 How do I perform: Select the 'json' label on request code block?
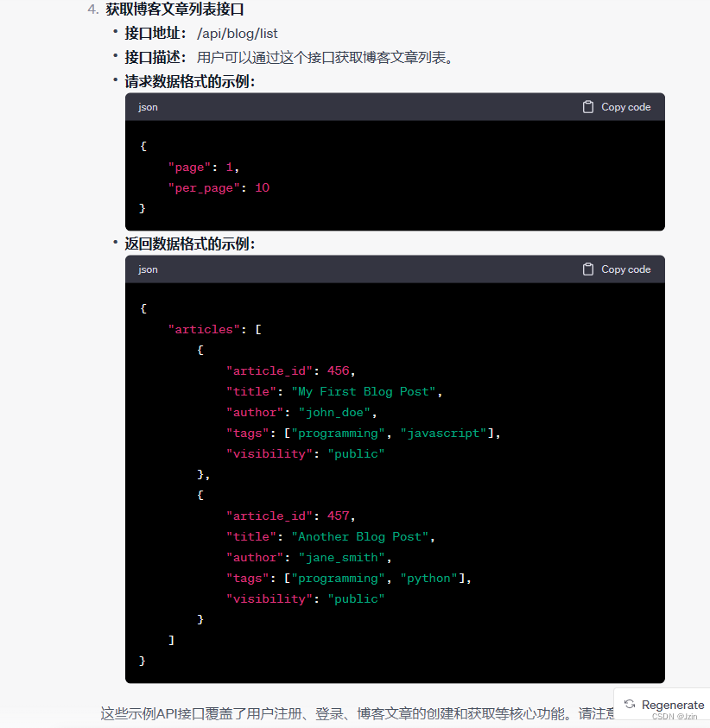coord(148,107)
